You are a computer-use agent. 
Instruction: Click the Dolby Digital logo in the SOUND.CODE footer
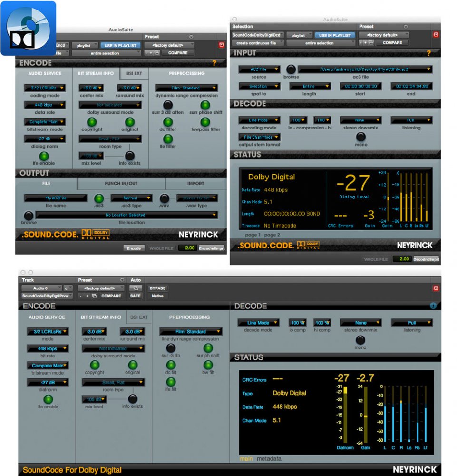click(95, 234)
